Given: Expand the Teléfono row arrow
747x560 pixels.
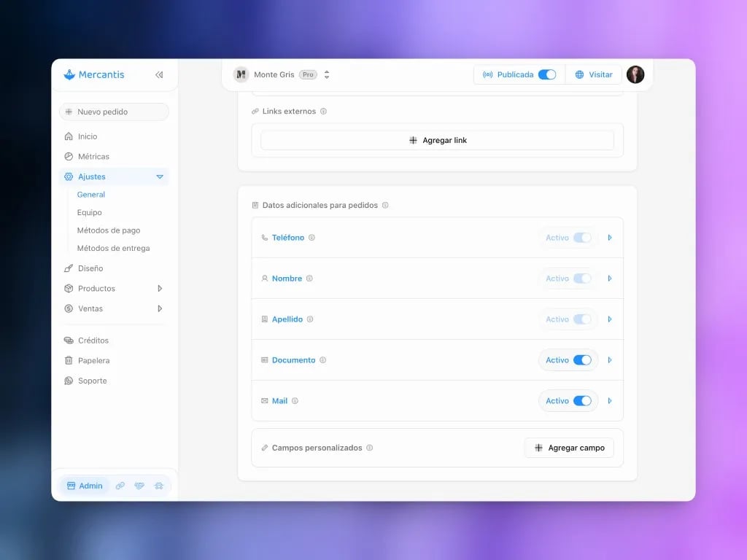Looking at the screenshot, I should (x=610, y=238).
